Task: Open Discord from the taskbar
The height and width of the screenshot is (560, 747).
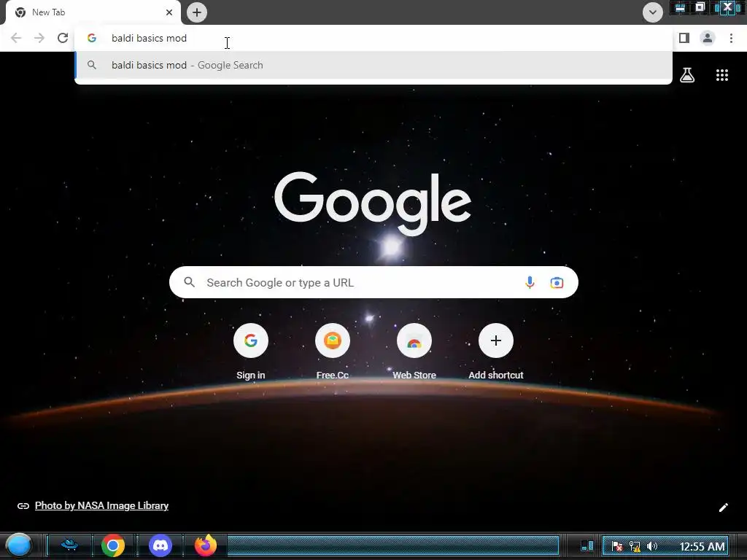Action: pyautogui.click(x=160, y=545)
